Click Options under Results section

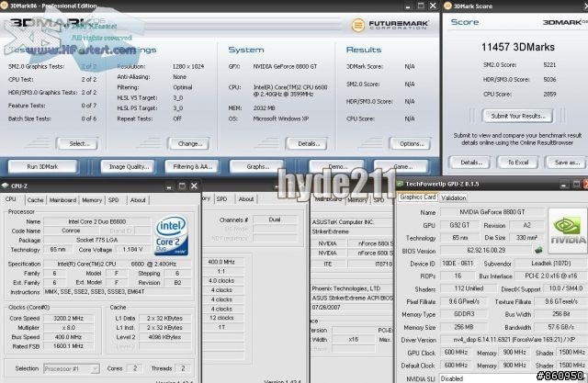point(411,143)
